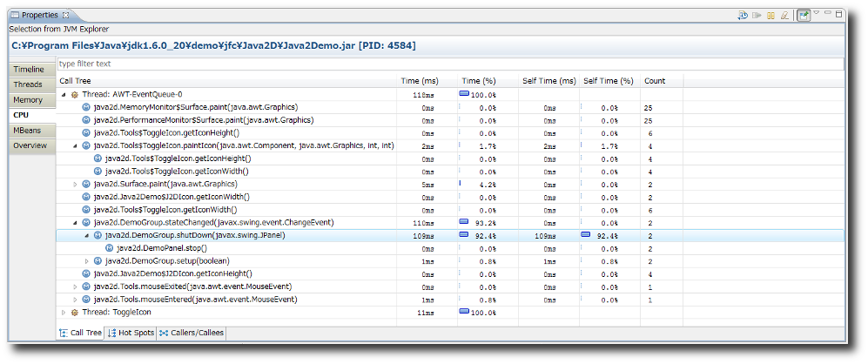Select the PerformanceMonitor$Surface.paint row
Viewport: 868px width, 364px height.
click(451, 120)
